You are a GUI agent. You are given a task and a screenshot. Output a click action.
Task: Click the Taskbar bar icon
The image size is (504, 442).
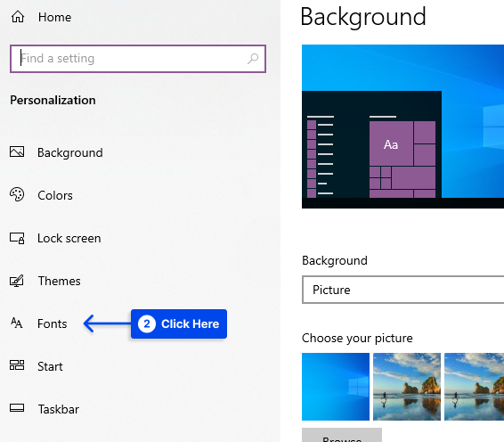pos(17,408)
